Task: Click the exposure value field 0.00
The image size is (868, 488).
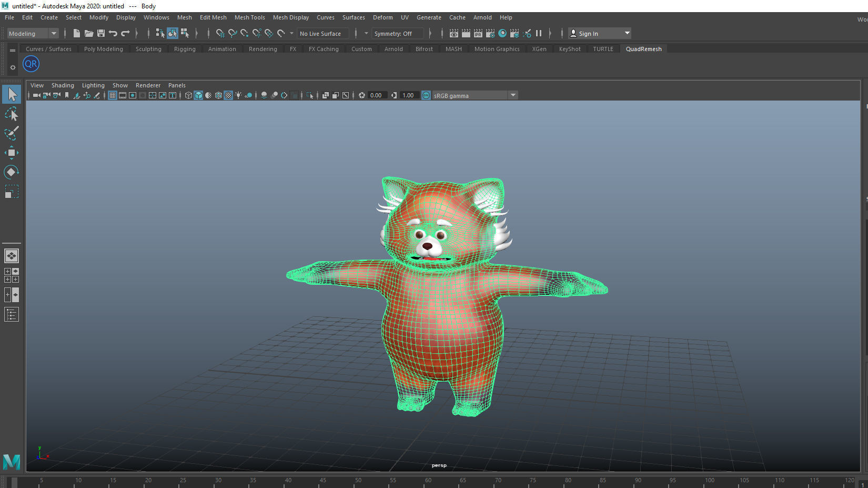Action: pos(377,95)
